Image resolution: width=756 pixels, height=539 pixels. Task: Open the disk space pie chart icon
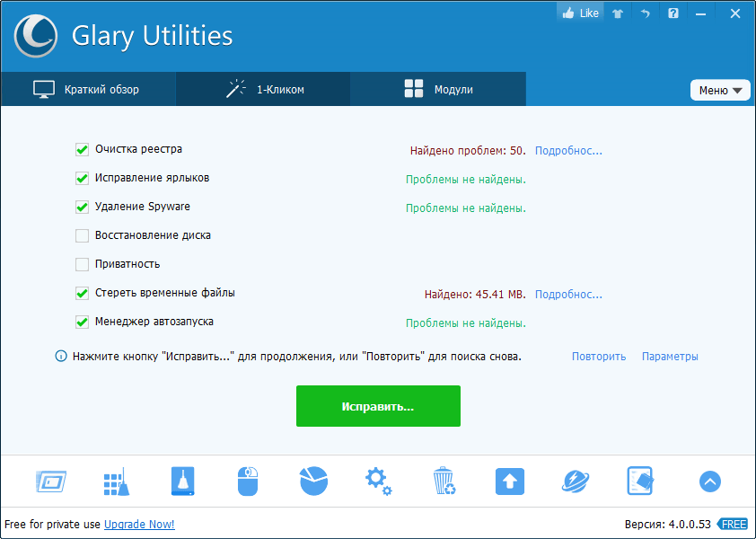[x=314, y=482]
